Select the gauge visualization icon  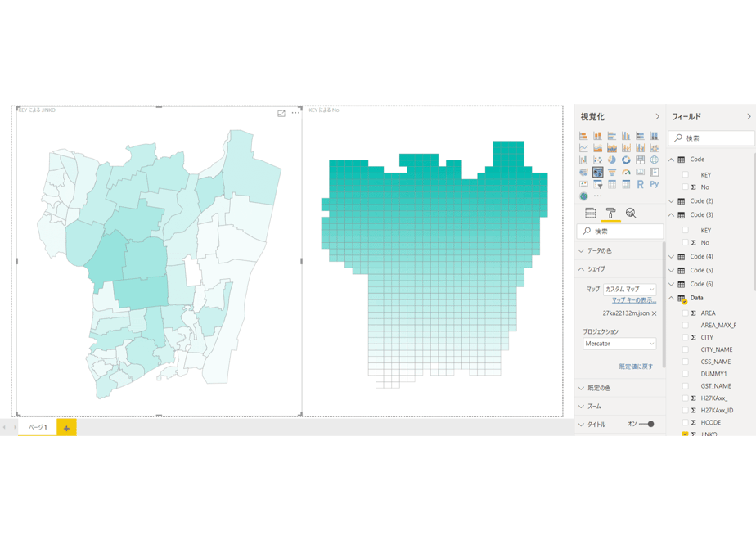[x=626, y=172]
